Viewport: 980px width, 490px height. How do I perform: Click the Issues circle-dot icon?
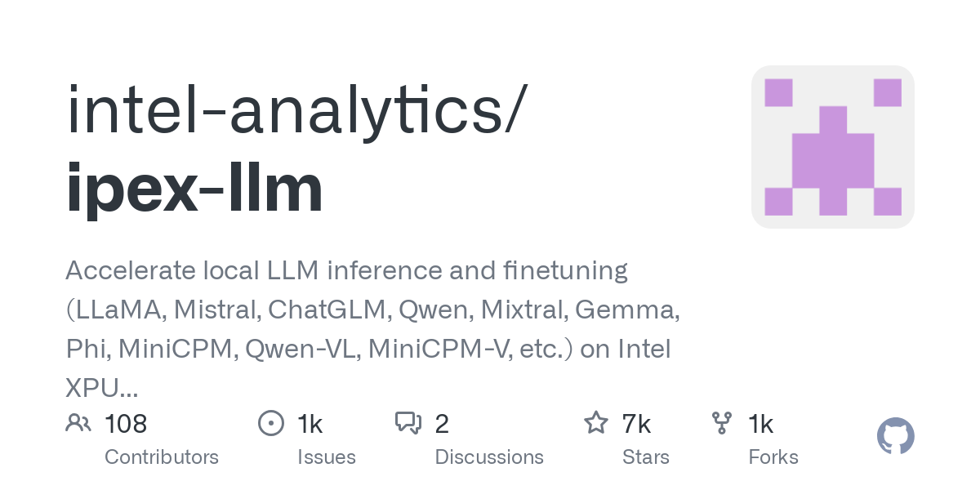coord(270,423)
